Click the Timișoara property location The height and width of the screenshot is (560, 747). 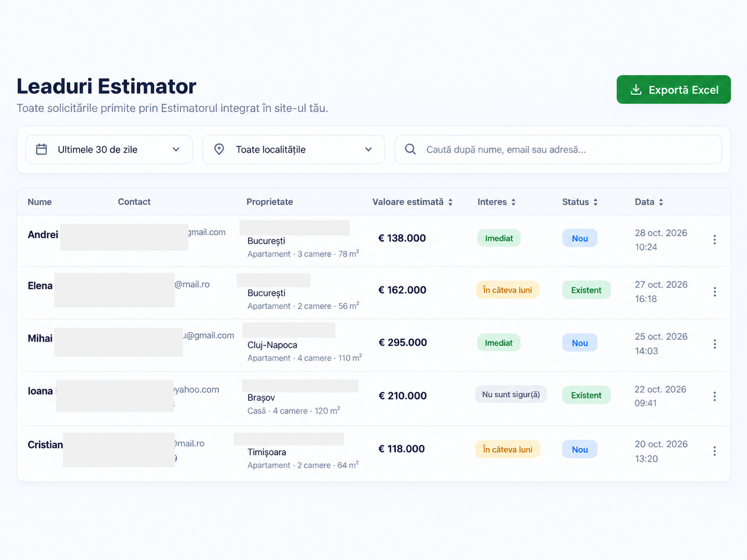267,452
